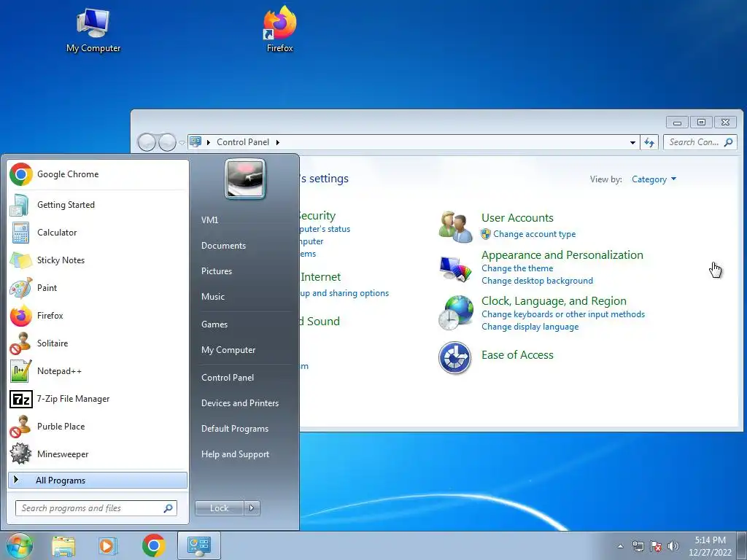Screen dimensions: 747x560
Task: Open the User Accounts link
Action: click(x=517, y=217)
